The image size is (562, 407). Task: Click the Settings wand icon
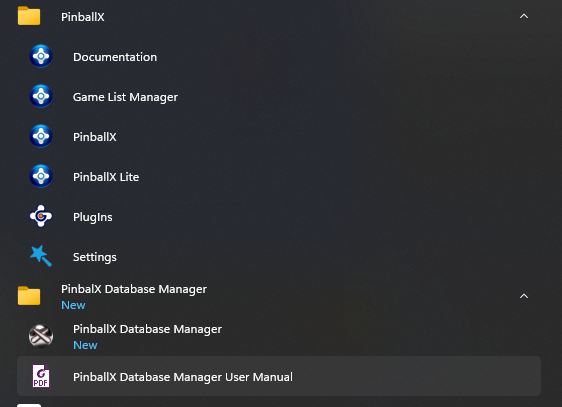tap(41, 256)
